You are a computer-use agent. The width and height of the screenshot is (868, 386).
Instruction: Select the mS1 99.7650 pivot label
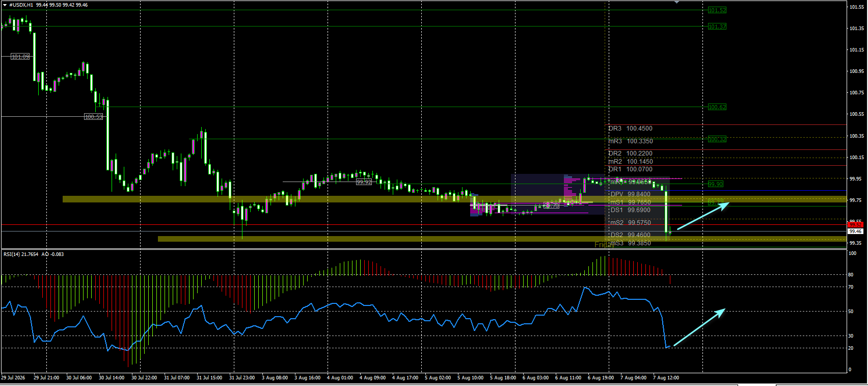click(630, 202)
